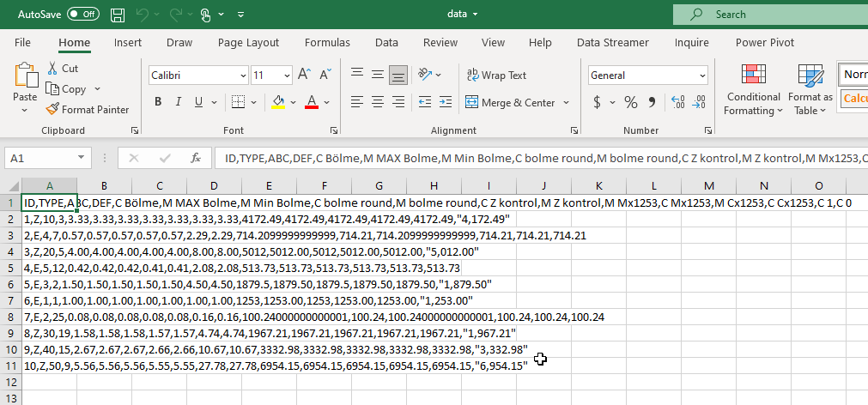The height and width of the screenshot is (405, 868).
Task: Expand Fill Color options arrow
Action: click(x=294, y=102)
